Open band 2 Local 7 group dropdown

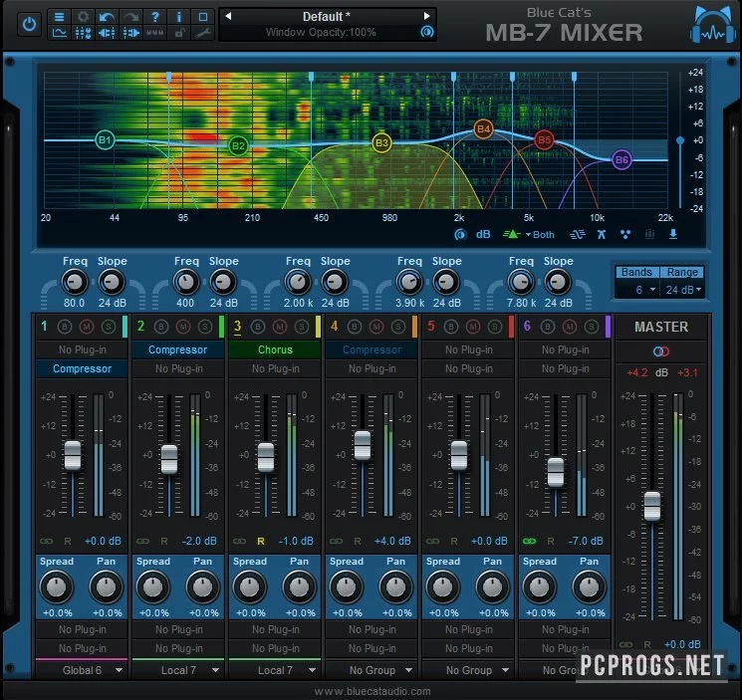click(178, 670)
